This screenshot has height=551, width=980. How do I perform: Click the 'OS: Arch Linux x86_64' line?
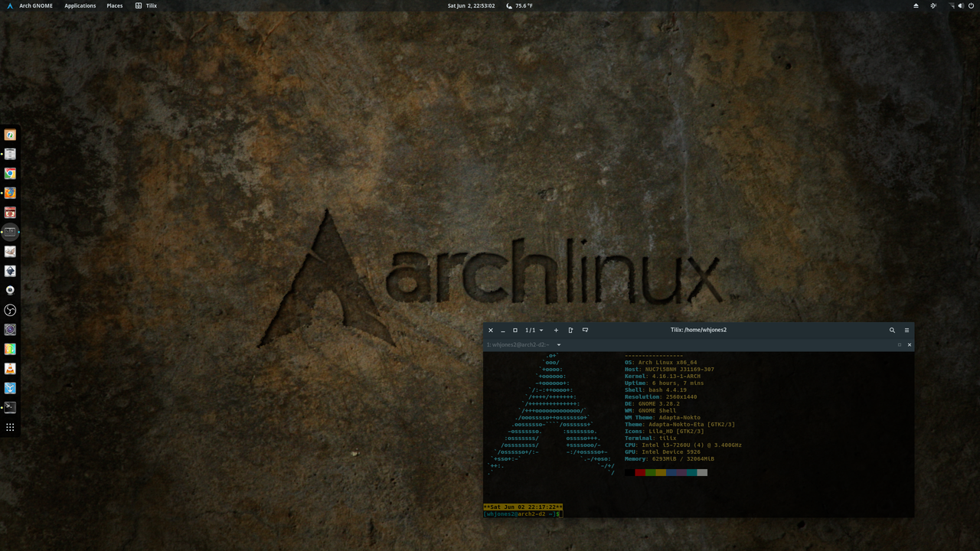pos(661,363)
